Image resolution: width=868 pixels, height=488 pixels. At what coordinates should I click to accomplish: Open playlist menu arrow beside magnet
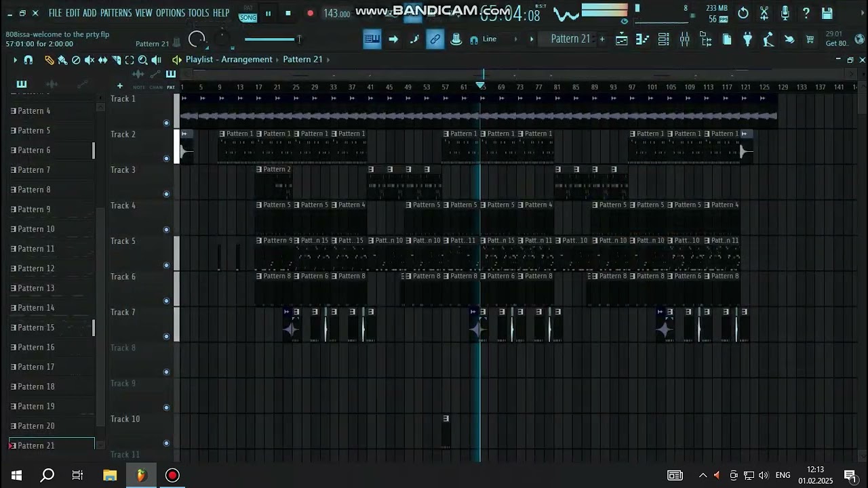(15, 60)
